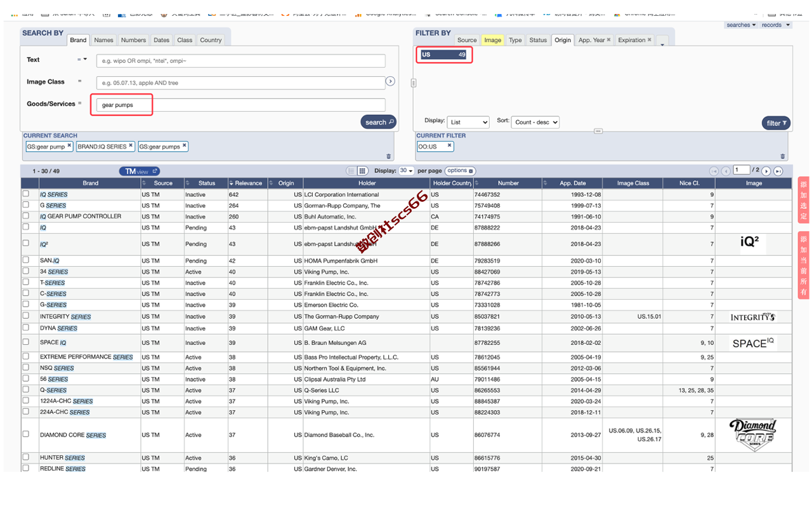Image resolution: width=812 pixels, height=508 pixels.
Task: Click the INTEGRITY trademark logo image
Action: (x=753, y=316)
